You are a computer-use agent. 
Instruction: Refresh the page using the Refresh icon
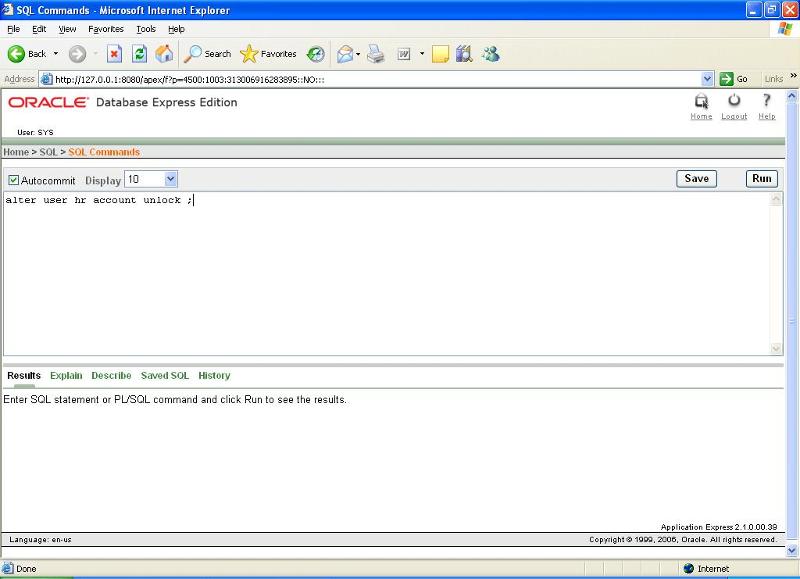[x=139, y=54]
